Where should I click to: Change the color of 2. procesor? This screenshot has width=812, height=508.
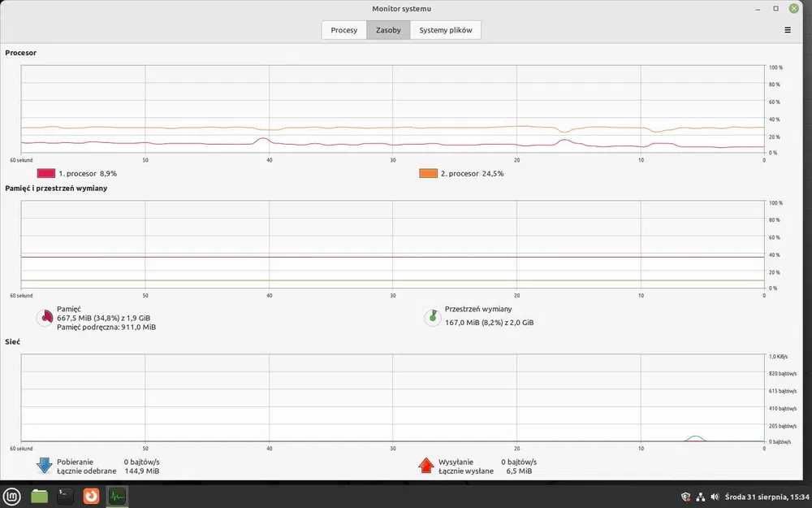pos(428,174)
